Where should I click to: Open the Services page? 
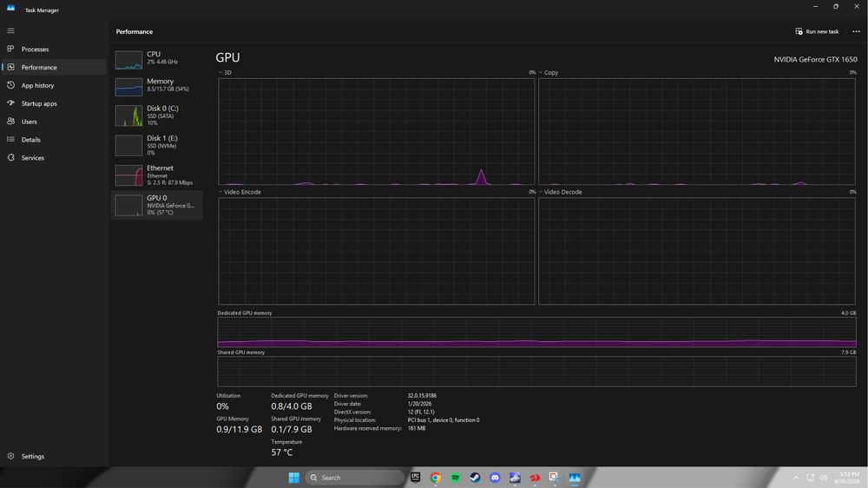(54, 158)
